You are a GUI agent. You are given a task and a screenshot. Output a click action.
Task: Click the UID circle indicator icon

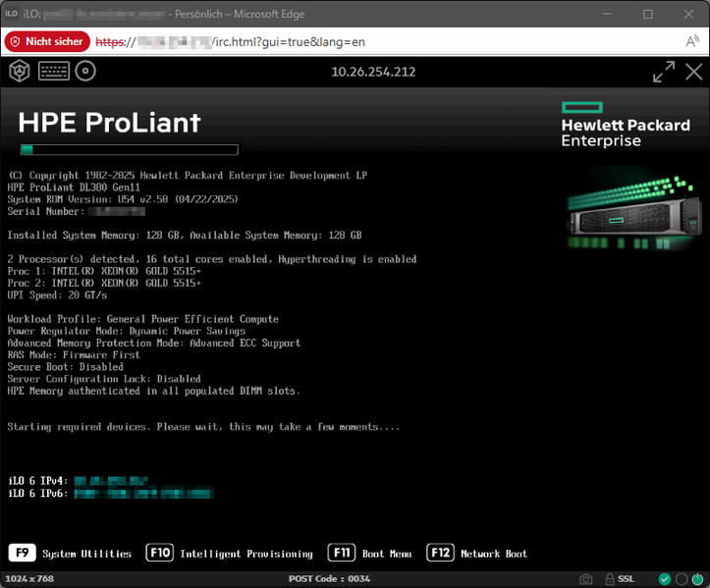pos(682,579)
